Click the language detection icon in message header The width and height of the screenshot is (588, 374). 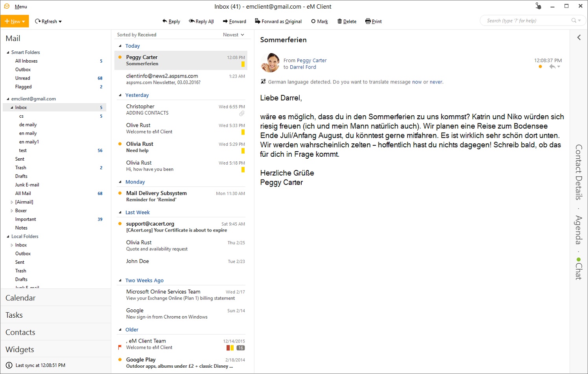coord(263,81)
